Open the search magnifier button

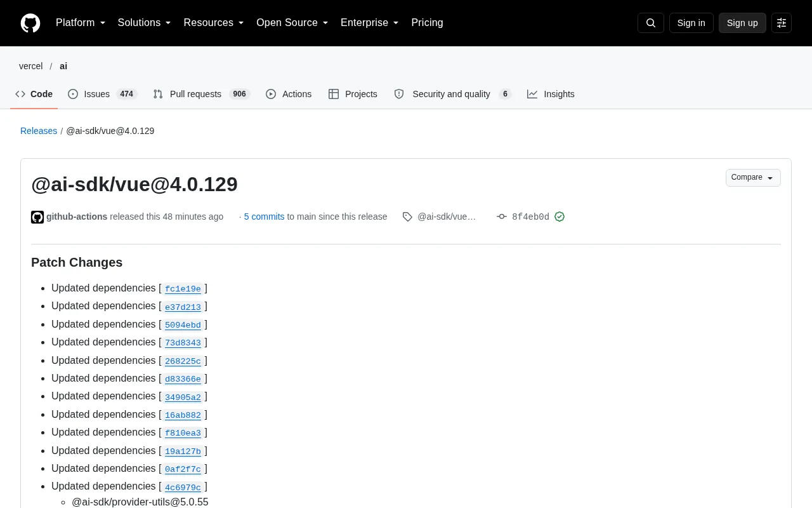tap(651, 23)
